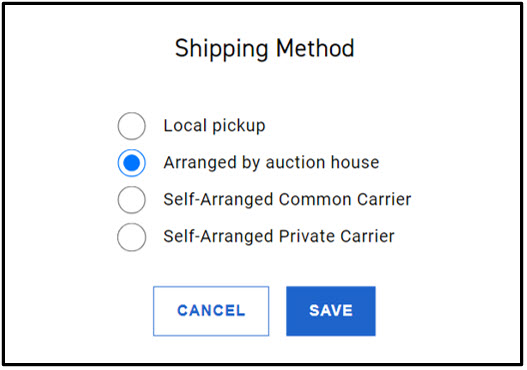Image resolution: width=527 pixels, height=370 pixels.
Task: Dismiss the dialog with CANCEL
Action: 211,311
